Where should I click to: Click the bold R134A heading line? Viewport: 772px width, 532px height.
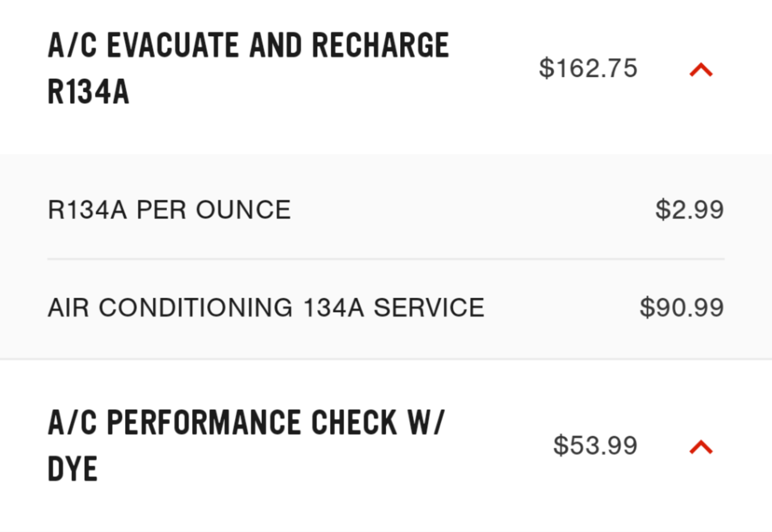(x=88, y=92)
